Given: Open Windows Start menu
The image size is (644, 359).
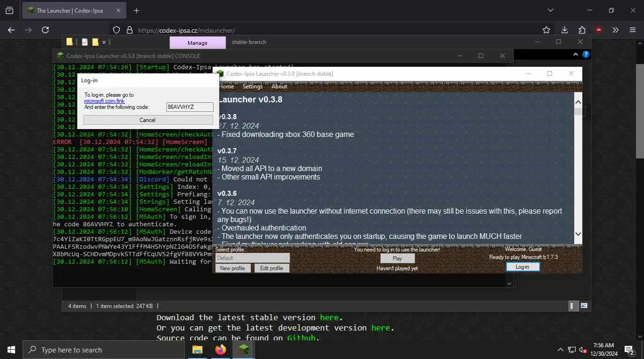Looking at the screenshot, I should pyautogui.click(x=11, y=350).
